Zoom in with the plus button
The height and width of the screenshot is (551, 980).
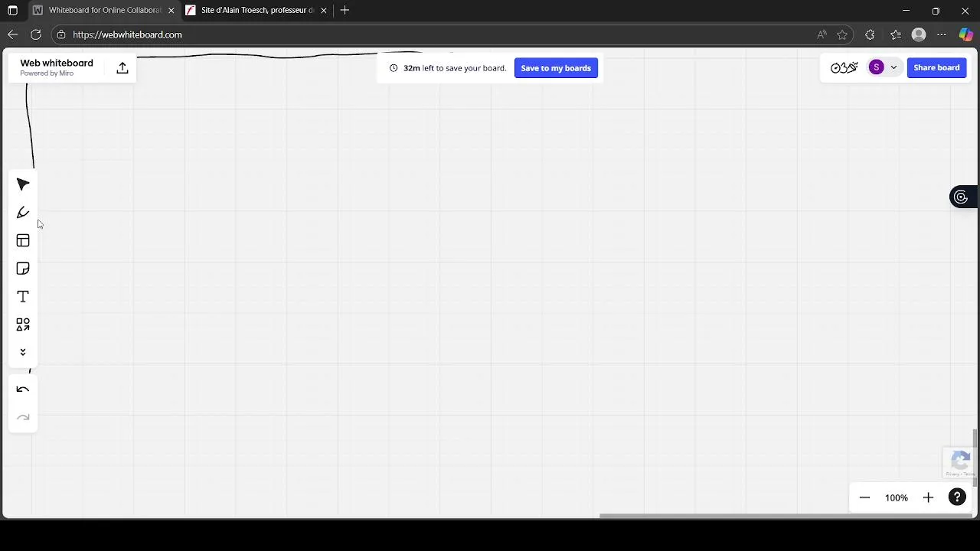tap(928, 497)
